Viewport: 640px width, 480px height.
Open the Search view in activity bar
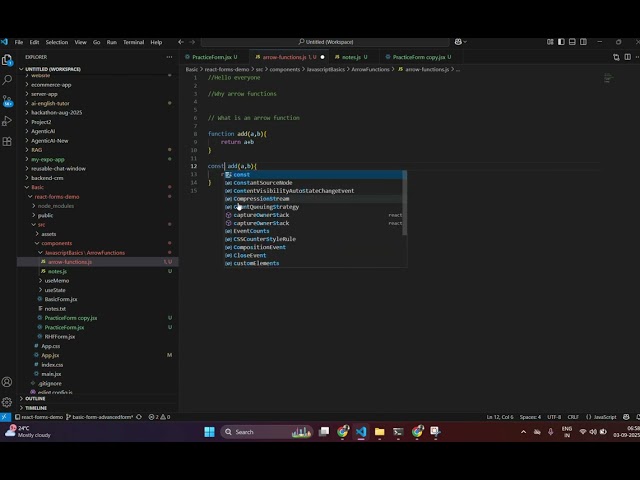[7, 80]
